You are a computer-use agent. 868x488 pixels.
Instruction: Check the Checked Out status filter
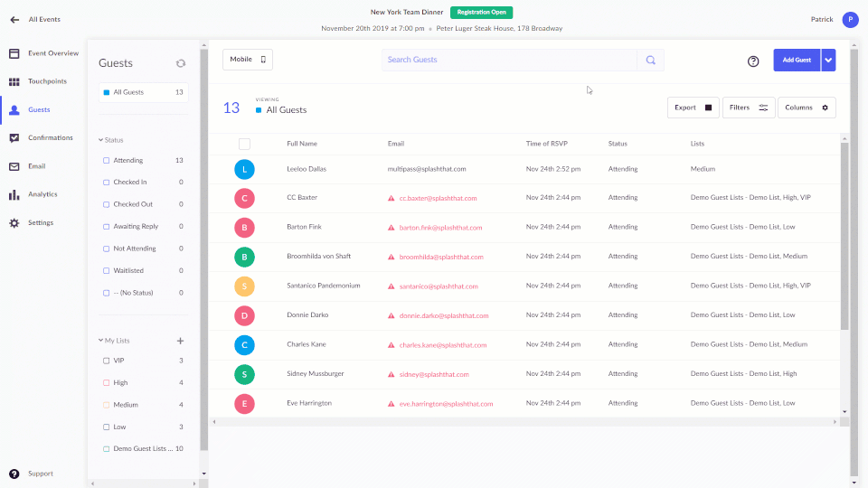(x=107, y=204)
